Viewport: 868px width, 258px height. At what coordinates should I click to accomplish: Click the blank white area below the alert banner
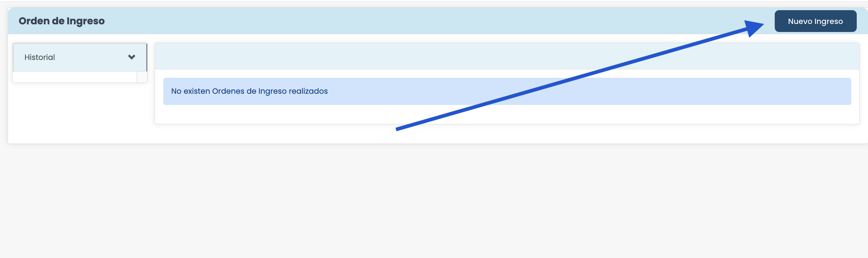point(507,114)
